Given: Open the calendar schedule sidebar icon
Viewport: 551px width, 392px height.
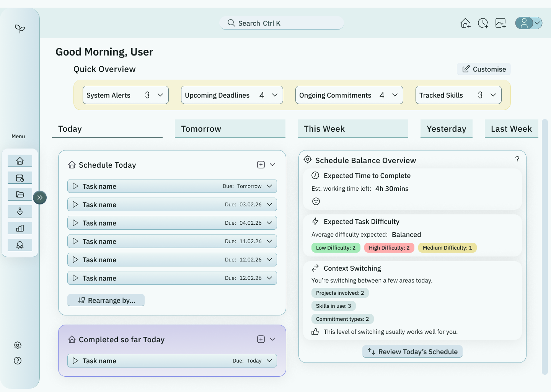Looking at the screenshot, I should (x=20, y=178).
